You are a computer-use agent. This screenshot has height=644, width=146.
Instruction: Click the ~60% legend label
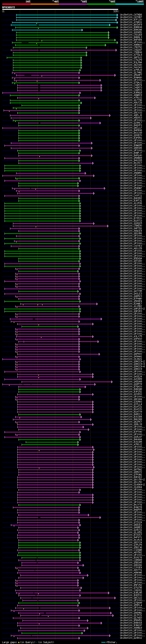[x=83, y=2]
